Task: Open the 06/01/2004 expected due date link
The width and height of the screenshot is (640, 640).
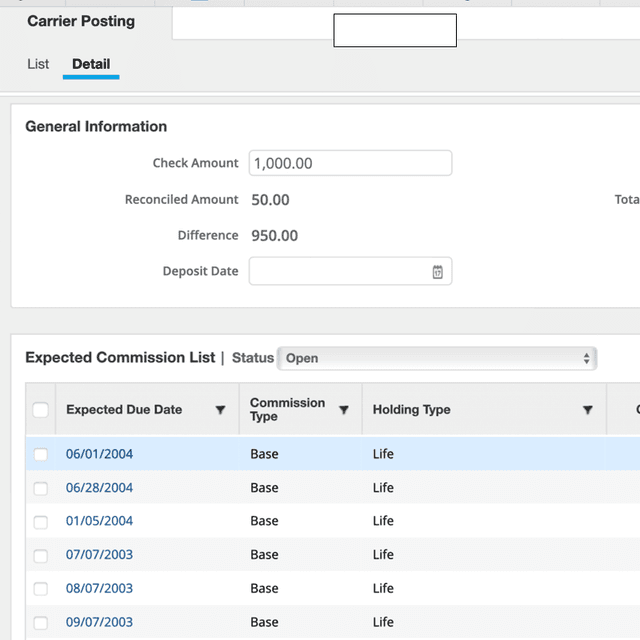Action: coord(99,454)
